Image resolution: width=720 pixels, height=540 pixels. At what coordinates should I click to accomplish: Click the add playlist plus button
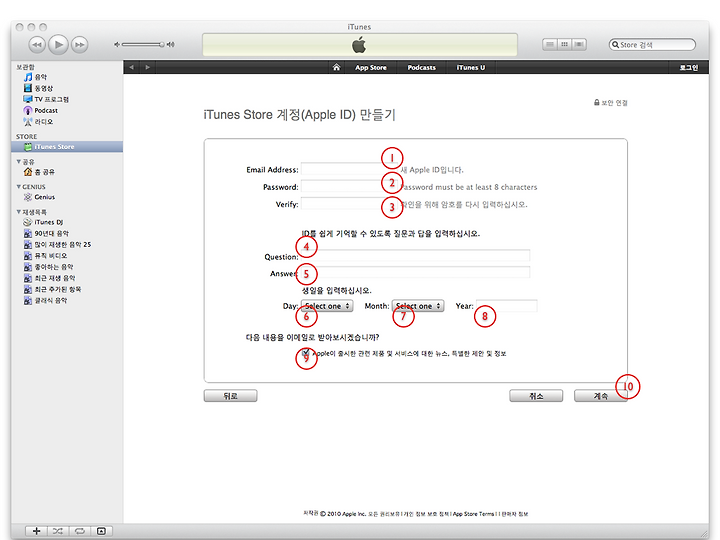click(x=36, y=531)
